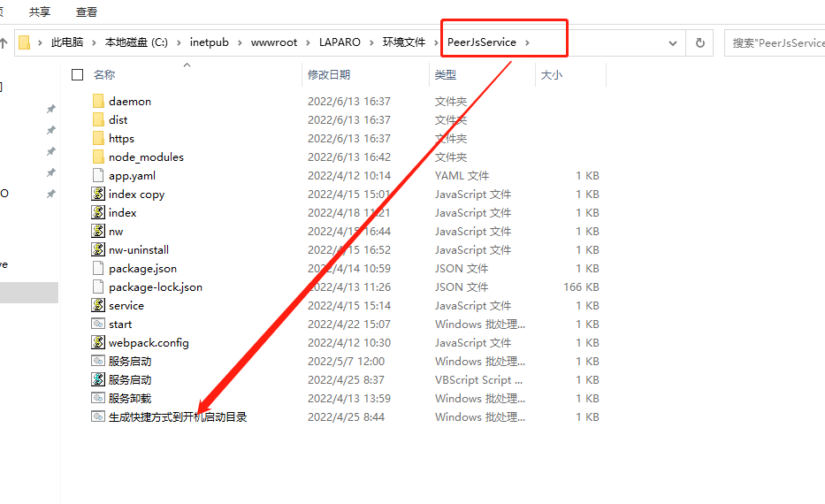
Task: Select the file named index
Action: pos(123,212)
